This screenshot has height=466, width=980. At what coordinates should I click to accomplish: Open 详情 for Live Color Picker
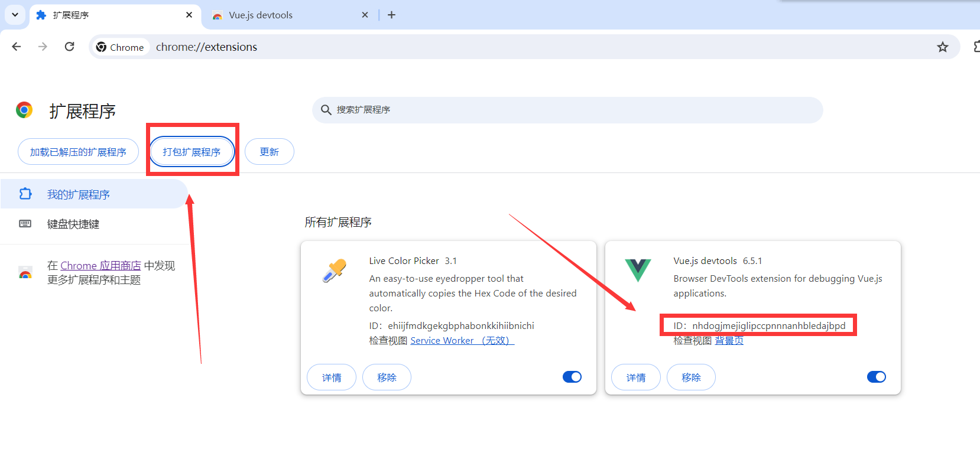332,377
